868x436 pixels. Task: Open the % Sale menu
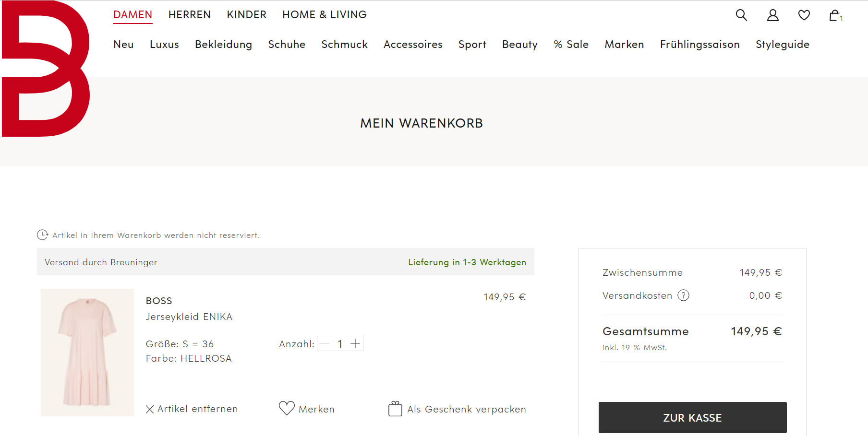click(571, 44)
